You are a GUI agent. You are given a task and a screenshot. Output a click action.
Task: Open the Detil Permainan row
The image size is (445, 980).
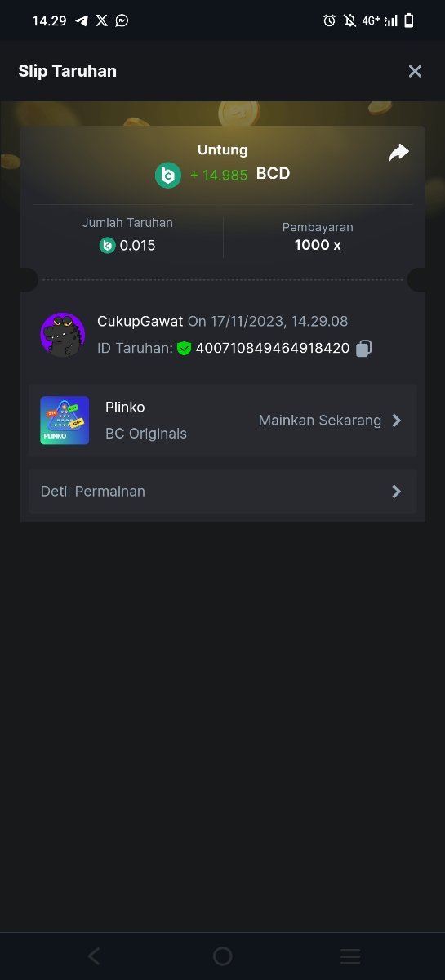[222, 492]
